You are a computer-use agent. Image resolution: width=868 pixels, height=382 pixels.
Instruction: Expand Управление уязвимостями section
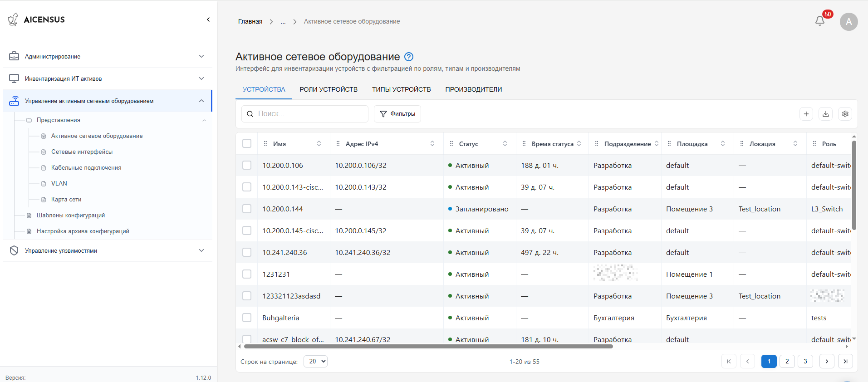201,250
